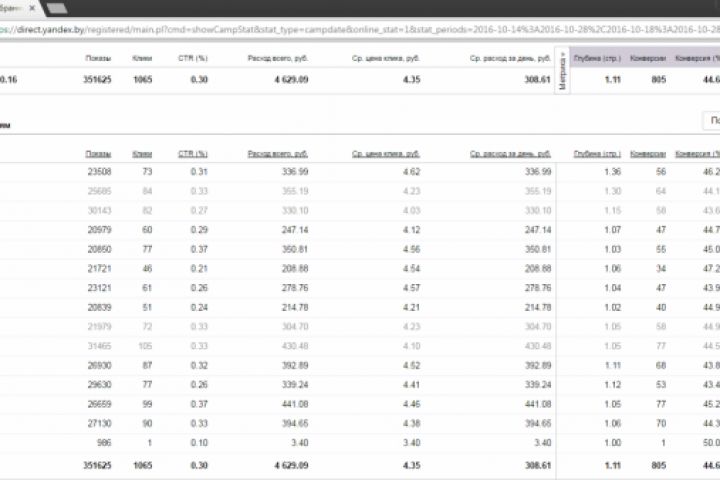This screenshot has width=720, height=480.
Task: Sort by underlined Расход всего, руб. header
Action: pyautogui.click(x=278, y=154)
